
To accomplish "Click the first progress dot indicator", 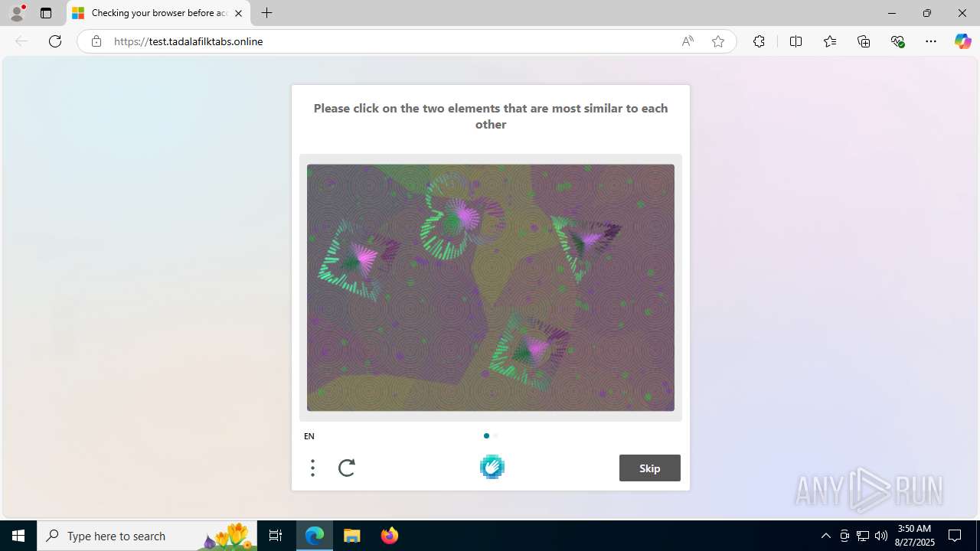I will [486, 436].
